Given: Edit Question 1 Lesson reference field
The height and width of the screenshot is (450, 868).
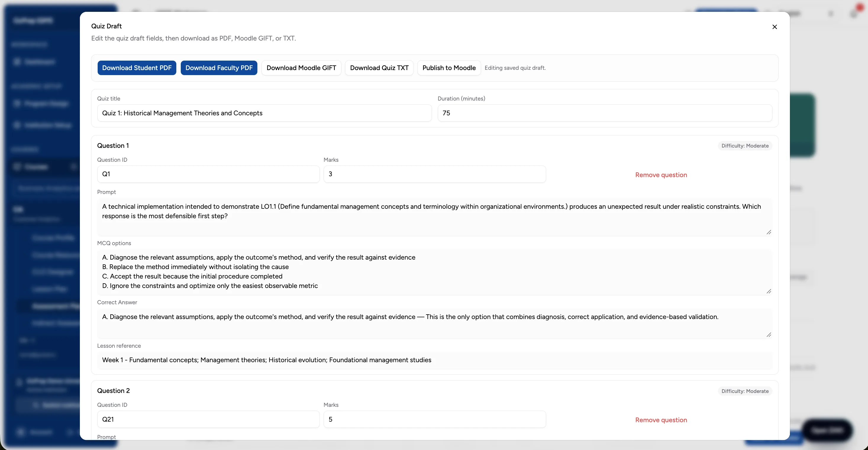Looking at the screenshot, I should click(x=435, y=360).
